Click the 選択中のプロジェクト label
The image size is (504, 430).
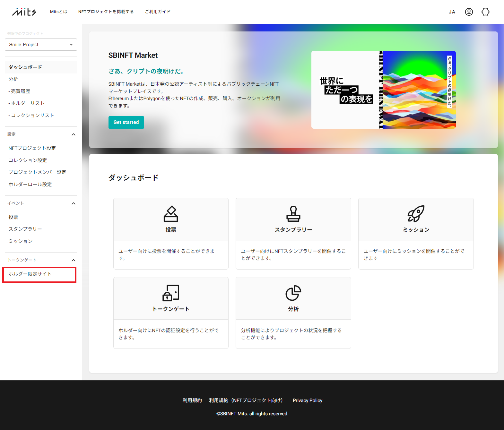[25, 34]
